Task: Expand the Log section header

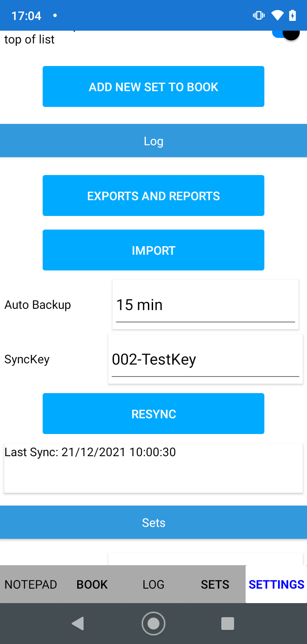Action: coord(153,141)
